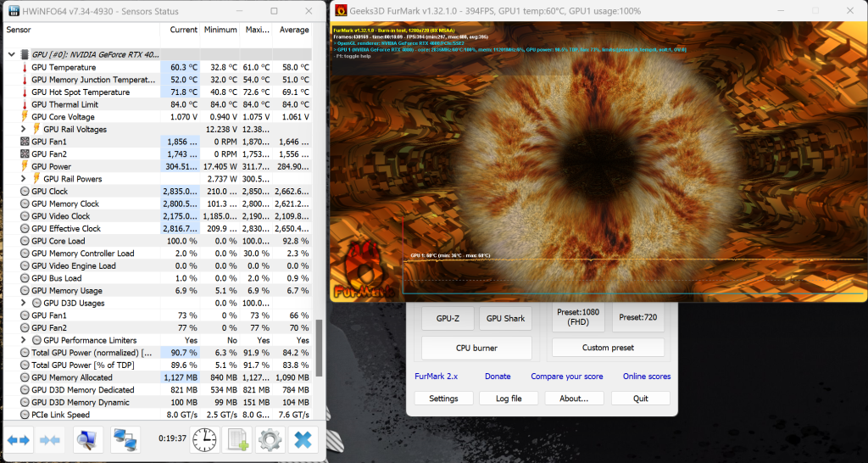Expand the GPU Performance Limiters row
This screenshot has width=868, height=463.
pyautogui.click(x=23, y=340)
